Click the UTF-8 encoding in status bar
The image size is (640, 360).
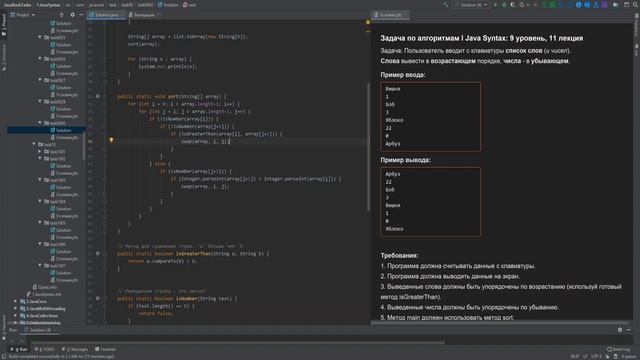coord(596,356)
